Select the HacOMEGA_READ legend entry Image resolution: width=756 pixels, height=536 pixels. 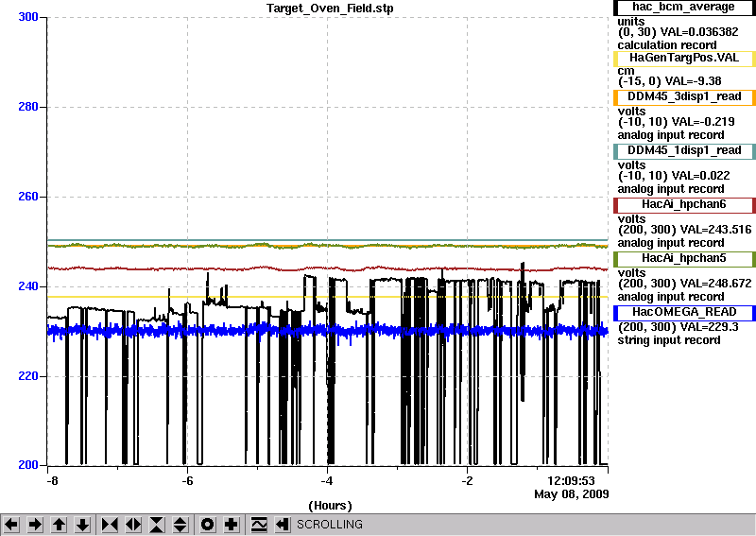click(684, 313)
